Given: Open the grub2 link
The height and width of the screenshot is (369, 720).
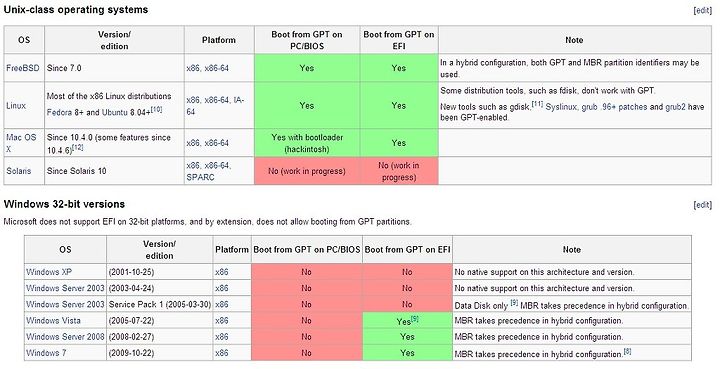Looking at the screenshot, I should (675, 107).
